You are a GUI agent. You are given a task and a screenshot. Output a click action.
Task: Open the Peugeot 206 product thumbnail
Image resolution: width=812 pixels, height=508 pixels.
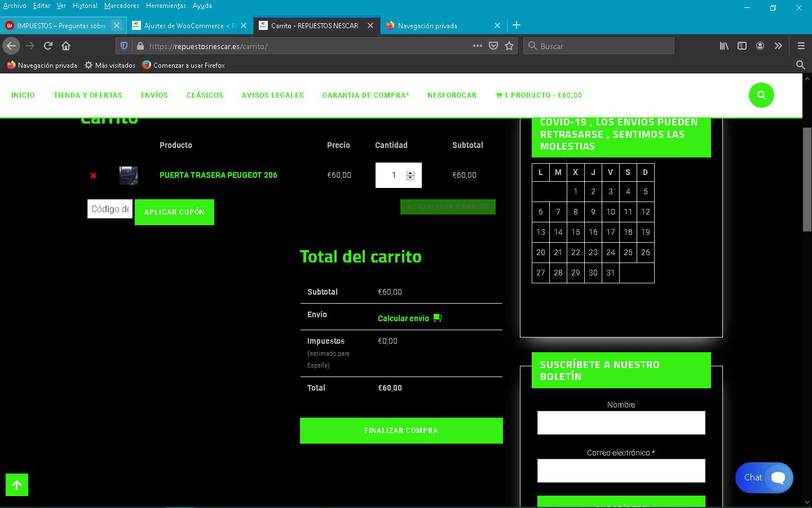click(129, 176)
